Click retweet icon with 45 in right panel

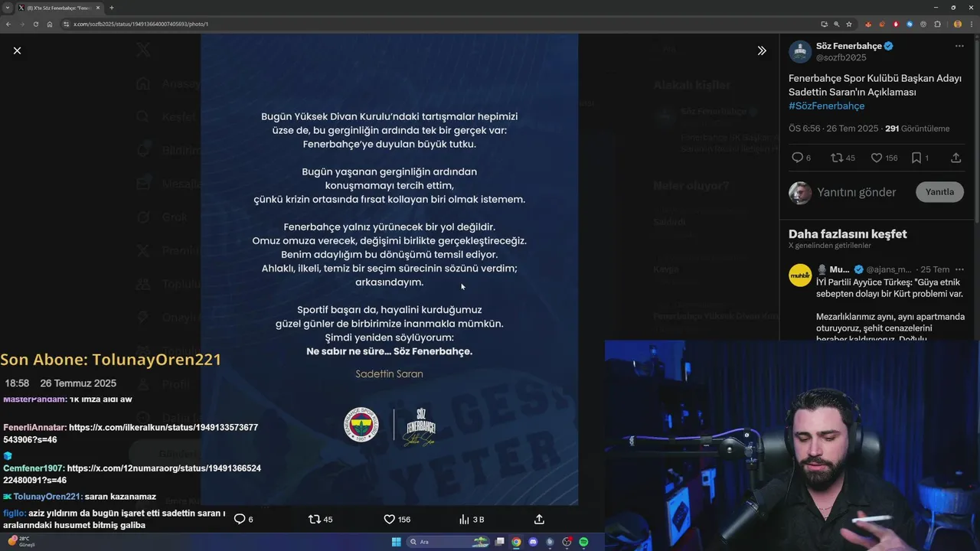[x=837, y=158]
